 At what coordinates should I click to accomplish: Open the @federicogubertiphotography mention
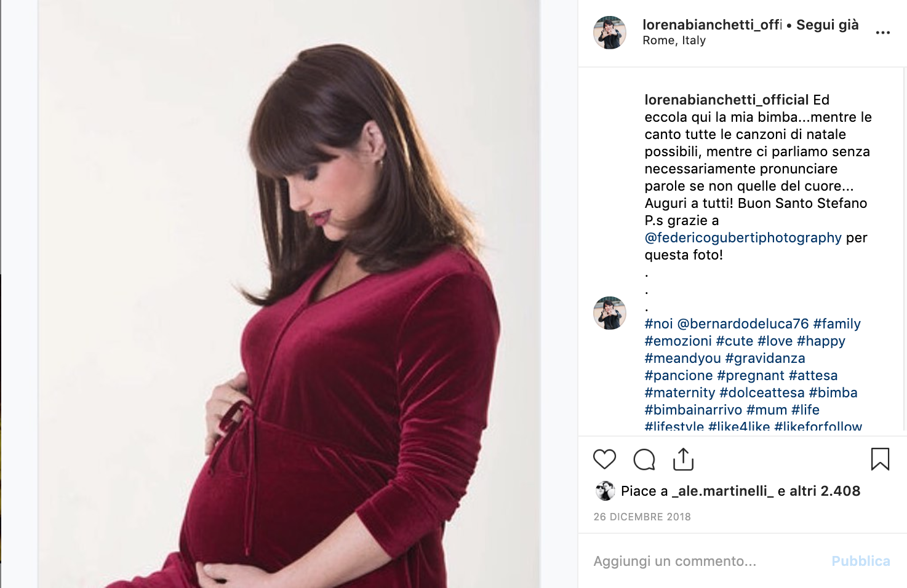[743, 237]
